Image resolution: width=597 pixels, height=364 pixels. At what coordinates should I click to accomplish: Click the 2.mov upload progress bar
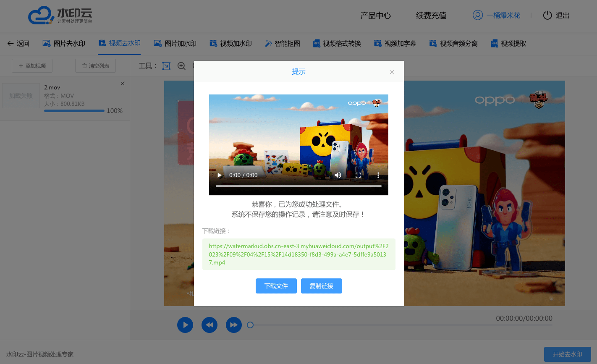click(x=74, y=111)
